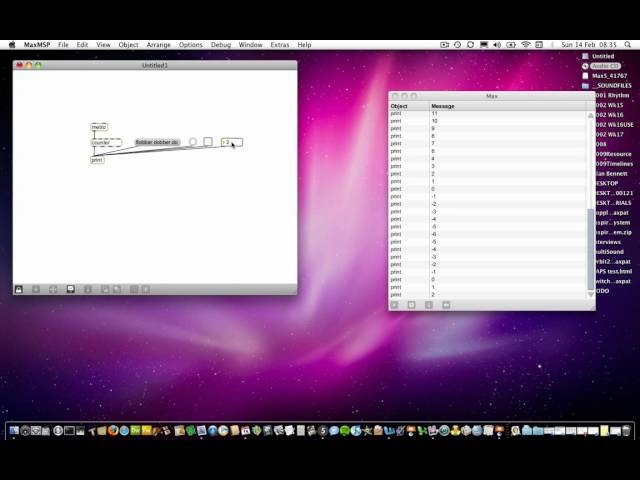Viewport: 640px width, 480px height.
Task: Select the print object in the patcher
Action: click(97, 160)
